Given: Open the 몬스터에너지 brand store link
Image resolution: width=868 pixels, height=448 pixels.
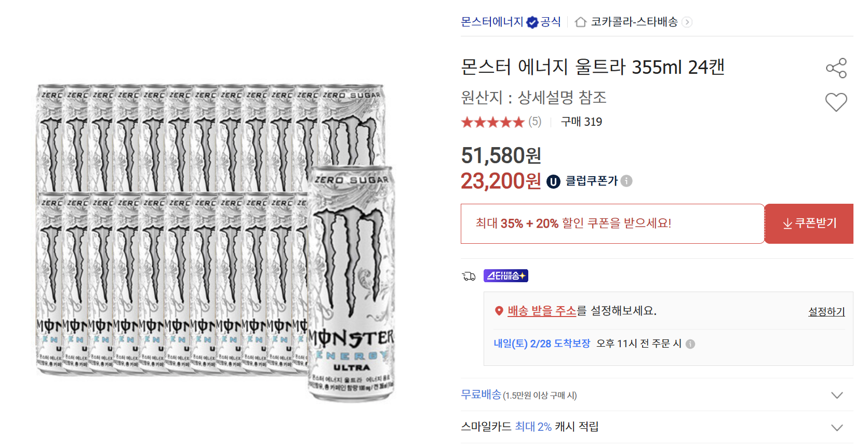Looking at the screenshot, I should [x=492, y=22].
